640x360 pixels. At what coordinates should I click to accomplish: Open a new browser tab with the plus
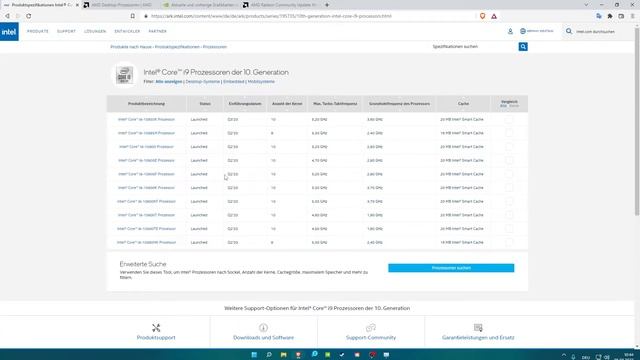coord(327,5)
